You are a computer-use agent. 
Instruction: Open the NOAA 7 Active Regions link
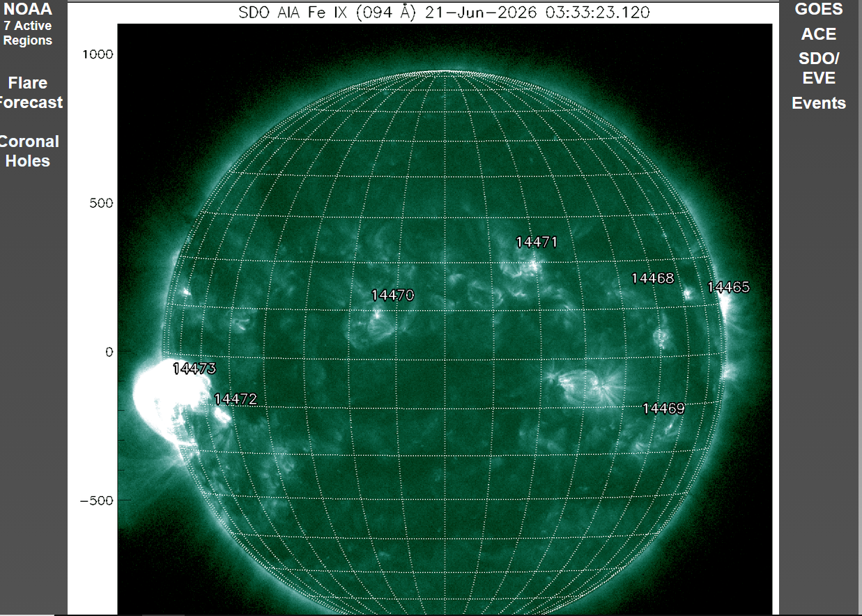[x=28, y=25]
